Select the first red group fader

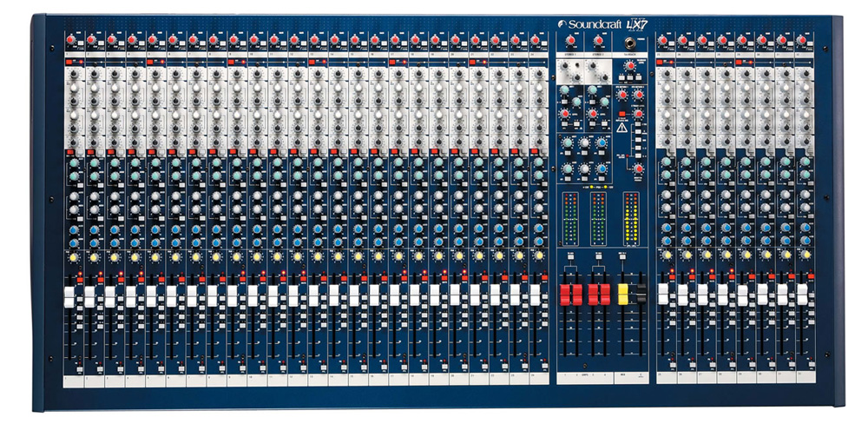565,295
